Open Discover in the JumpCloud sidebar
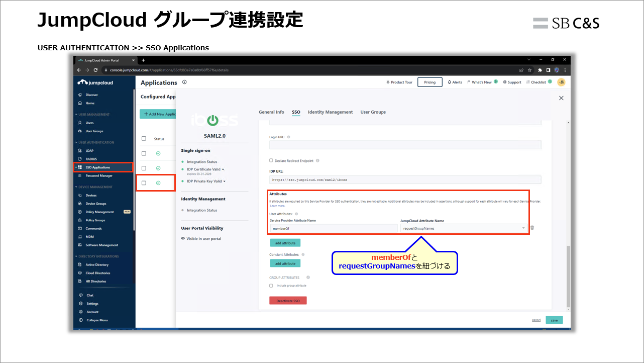The image size is (644, 363). [91, 95]
